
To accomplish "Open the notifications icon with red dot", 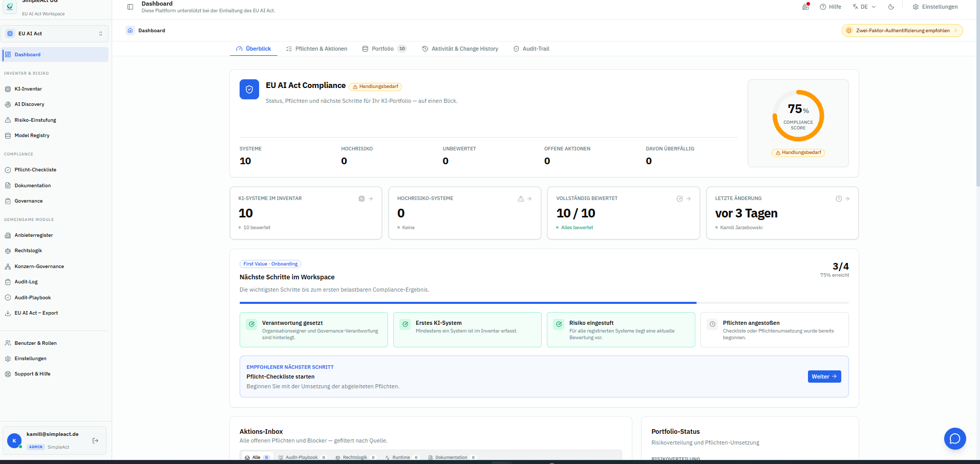I will pos(805,7).
